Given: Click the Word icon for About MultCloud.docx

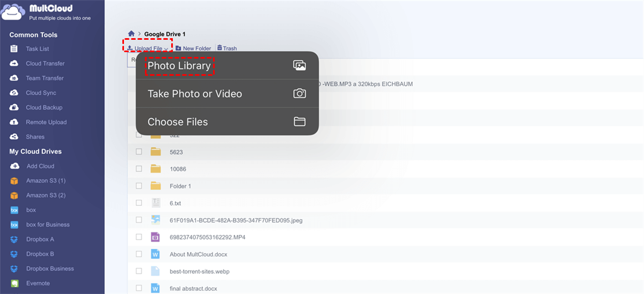Looking at the screenshot, I should [x=156, y=254].
